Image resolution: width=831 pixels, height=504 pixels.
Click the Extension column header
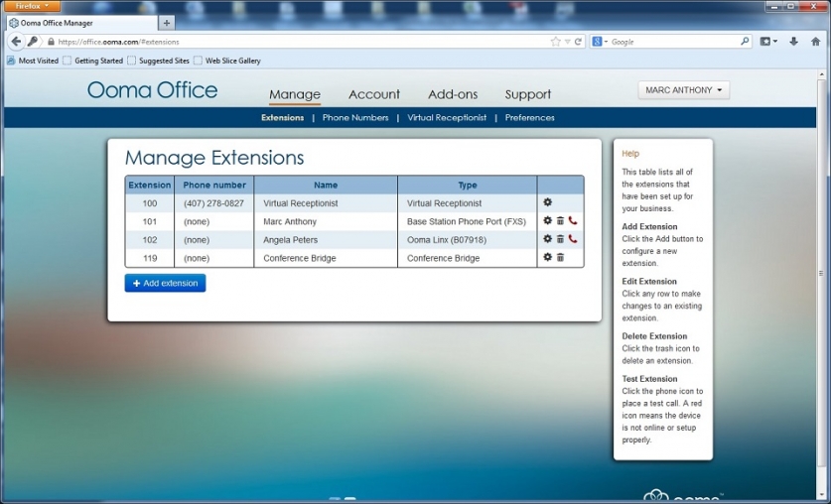coord(150,185)
